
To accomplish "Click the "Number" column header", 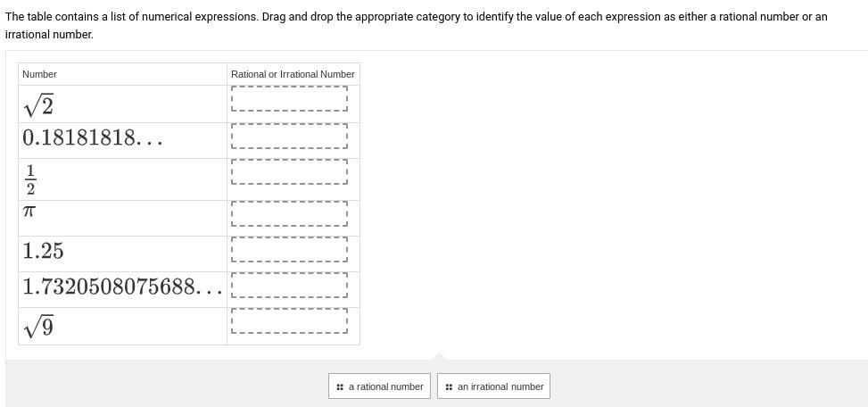I will pos(39,74).
